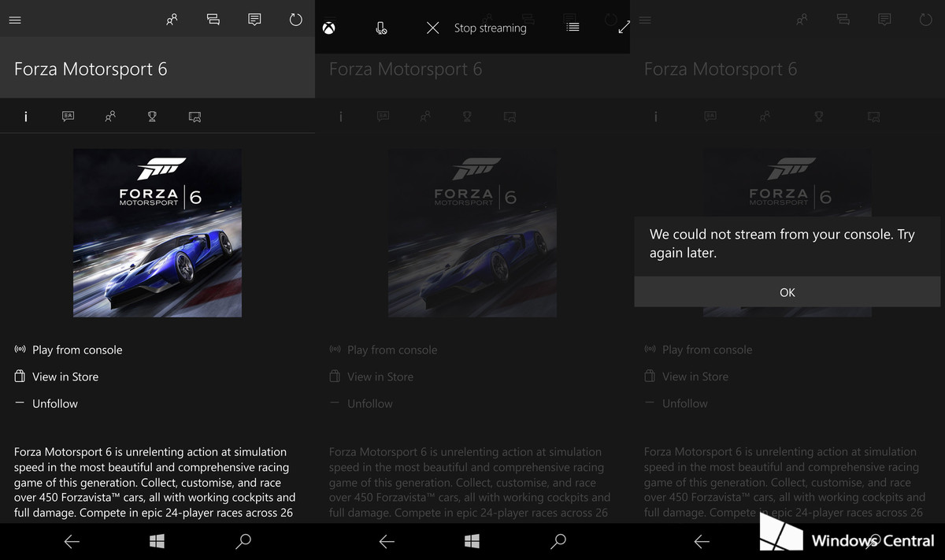Click Stop streaming

pyautogui.click(x=476, y=28)
